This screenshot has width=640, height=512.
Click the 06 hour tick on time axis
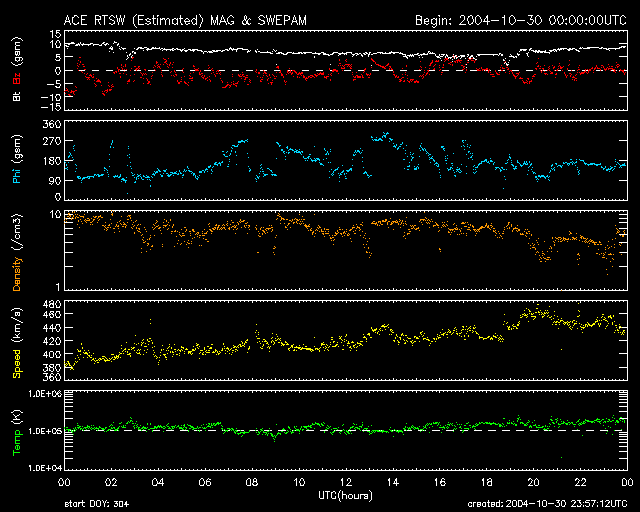coord(204,482)
